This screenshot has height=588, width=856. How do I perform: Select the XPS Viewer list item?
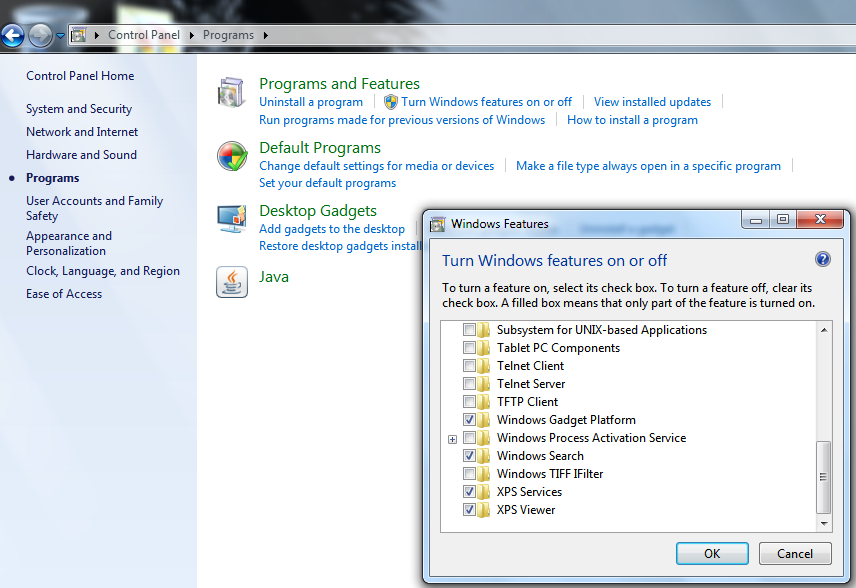[525, 510]
